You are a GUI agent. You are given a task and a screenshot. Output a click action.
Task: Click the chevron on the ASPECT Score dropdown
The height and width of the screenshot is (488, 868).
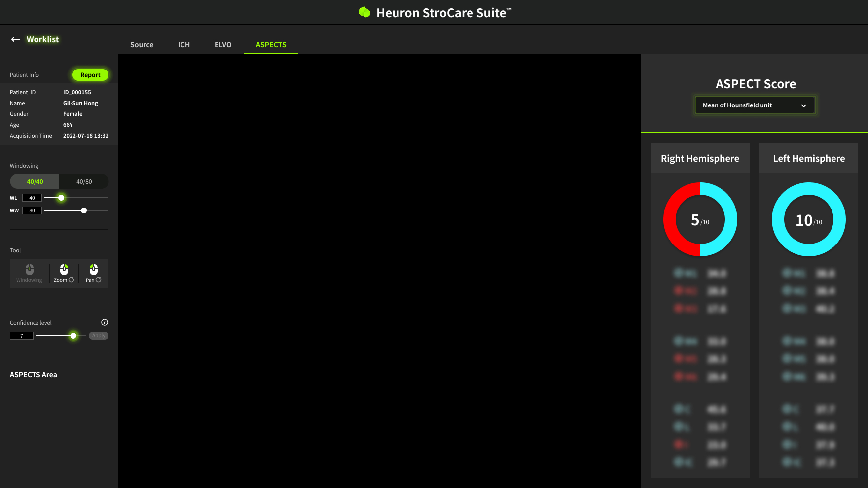(x=803, y=105)
